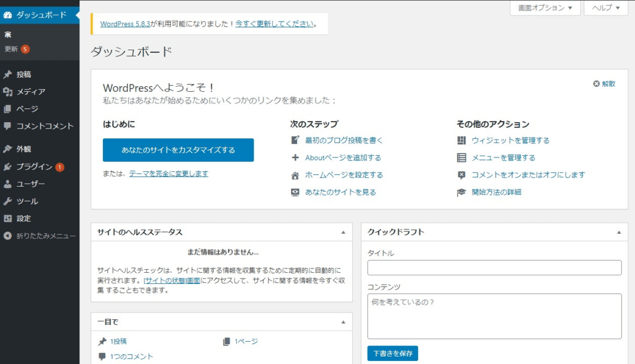
Task: Collapse the 一目で panel arrow
Action: point(343,322)
